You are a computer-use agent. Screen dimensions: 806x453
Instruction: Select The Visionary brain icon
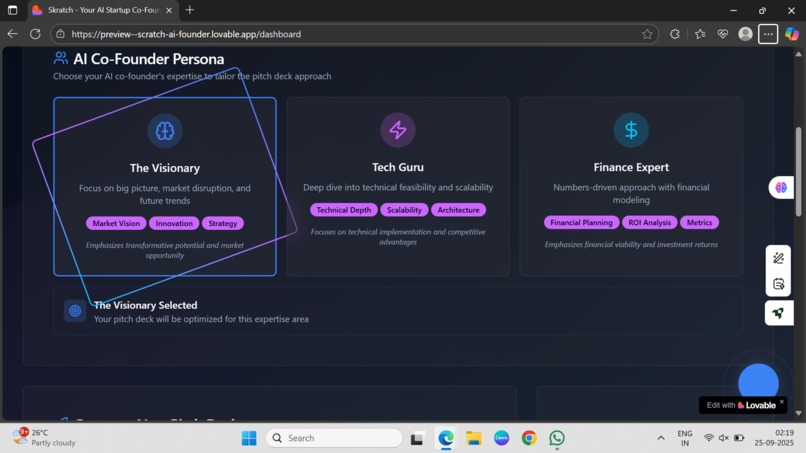tap(164, 131)
